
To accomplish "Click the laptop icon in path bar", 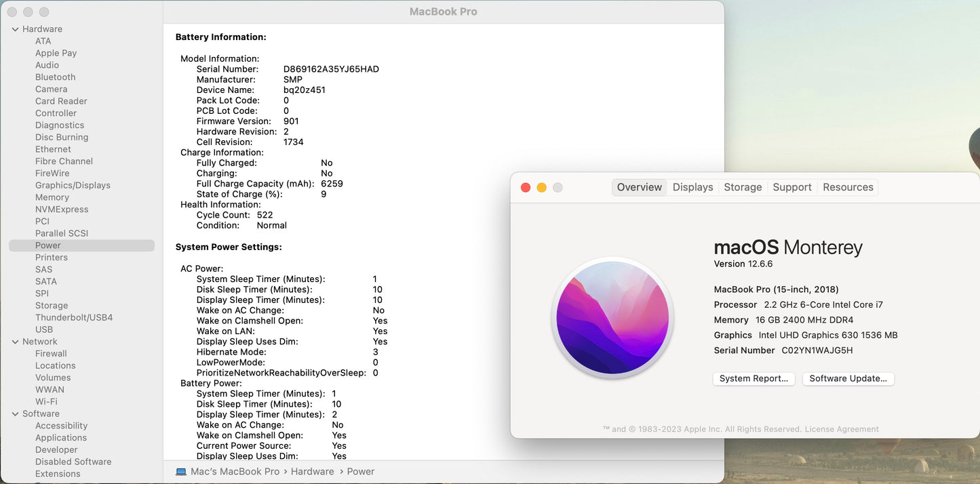I will click(x=181, y=472).
